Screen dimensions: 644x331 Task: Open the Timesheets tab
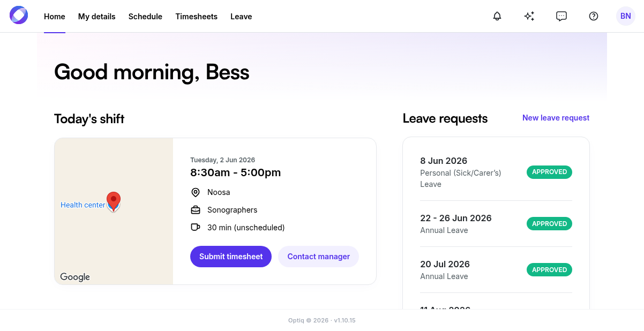click(197, 17)
